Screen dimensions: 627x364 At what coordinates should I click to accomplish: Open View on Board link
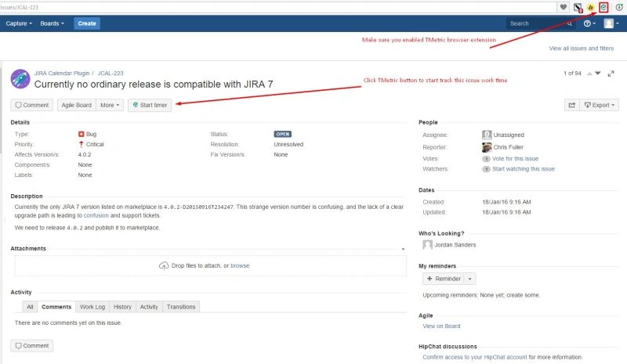tap(441, 326)
